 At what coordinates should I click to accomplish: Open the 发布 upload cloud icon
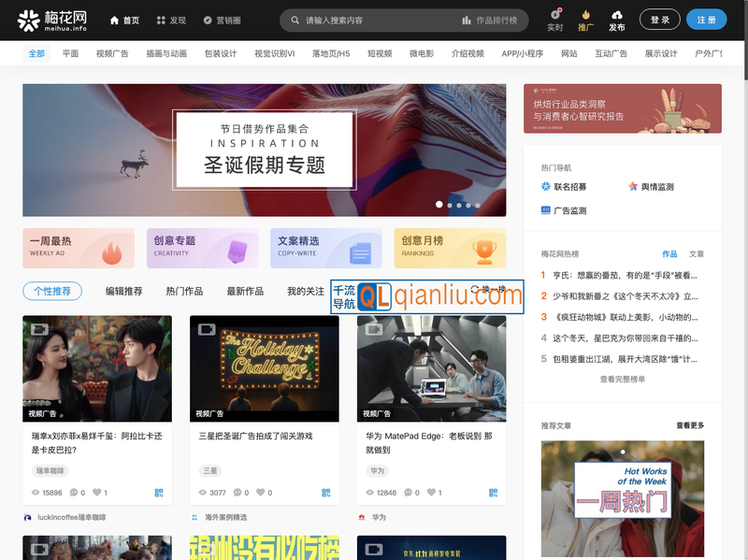click(x=617, y=15)
